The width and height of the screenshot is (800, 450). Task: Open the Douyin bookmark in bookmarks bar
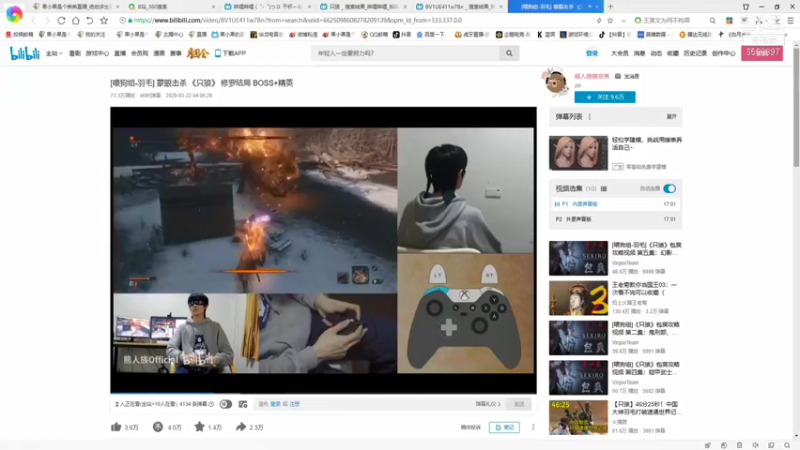pos(402,35)
